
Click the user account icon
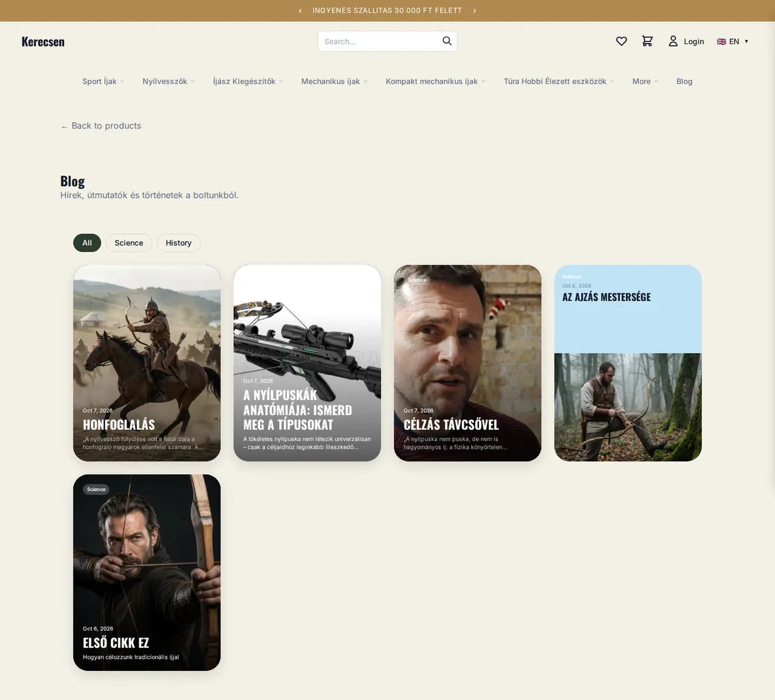point(673,41)
